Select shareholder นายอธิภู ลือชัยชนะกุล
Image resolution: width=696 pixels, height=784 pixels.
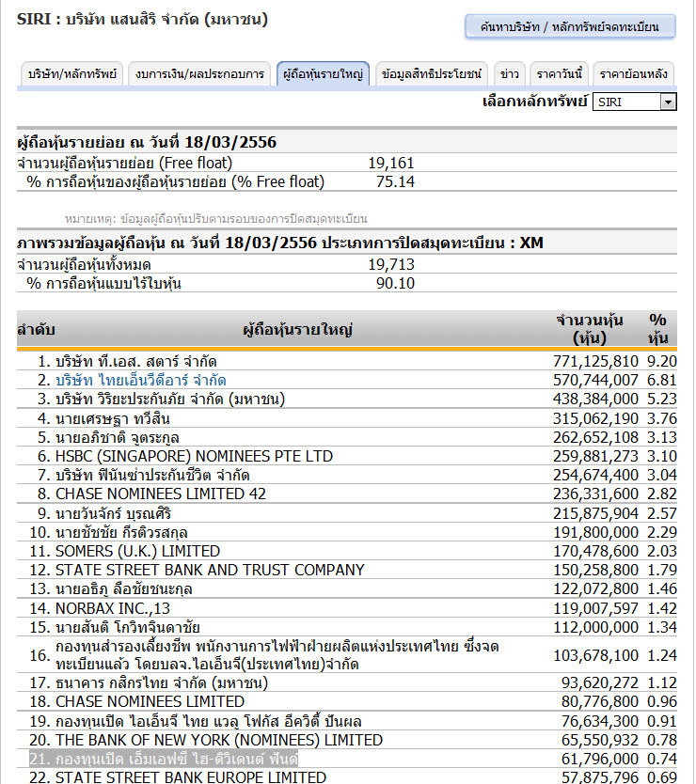pos(123,589)
